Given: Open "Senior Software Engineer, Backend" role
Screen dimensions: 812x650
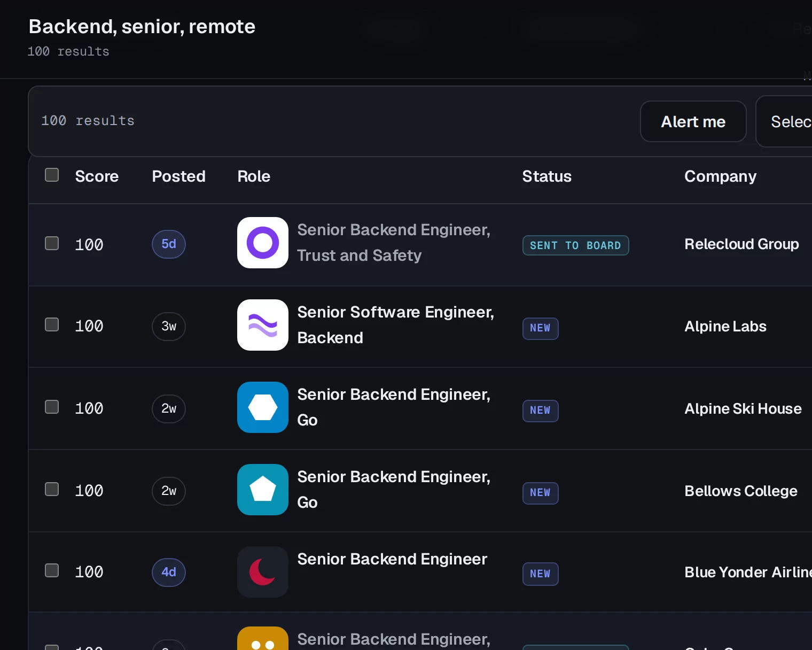Looking at the screenshot, I should (x=396, y=325).
